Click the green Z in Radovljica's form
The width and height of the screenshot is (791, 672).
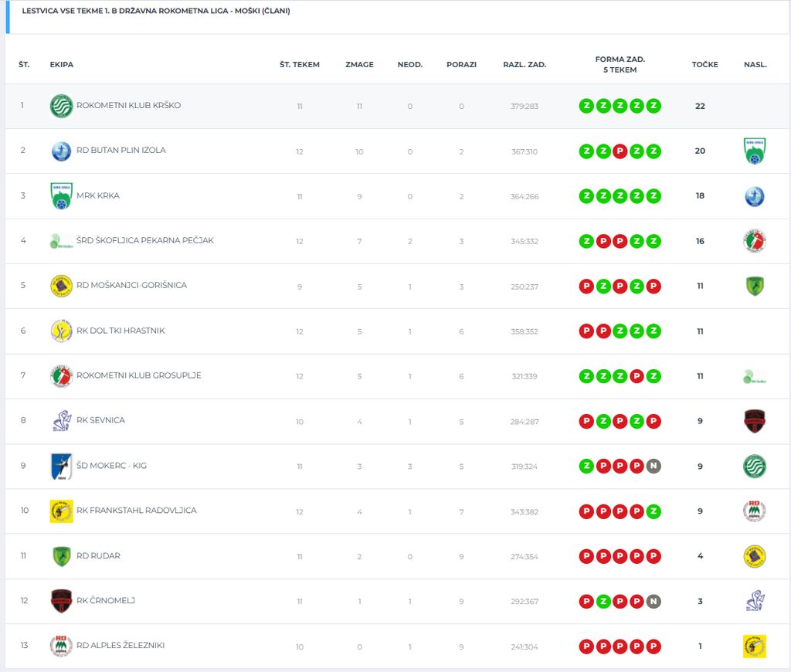654,511
